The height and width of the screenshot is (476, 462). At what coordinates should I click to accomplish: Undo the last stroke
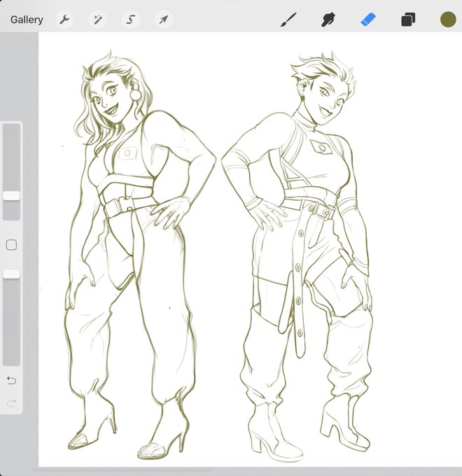[11, 380]
